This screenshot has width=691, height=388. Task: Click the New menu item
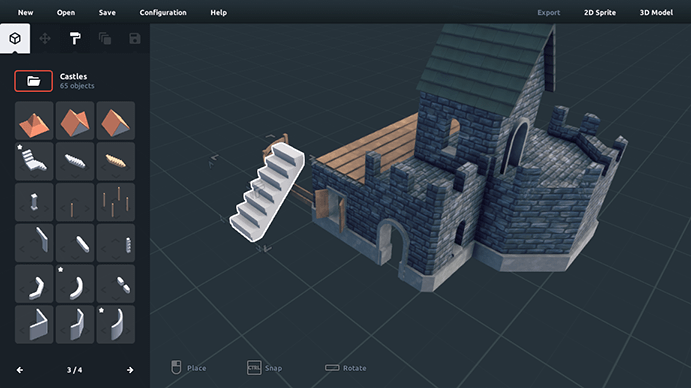point(26,13)
